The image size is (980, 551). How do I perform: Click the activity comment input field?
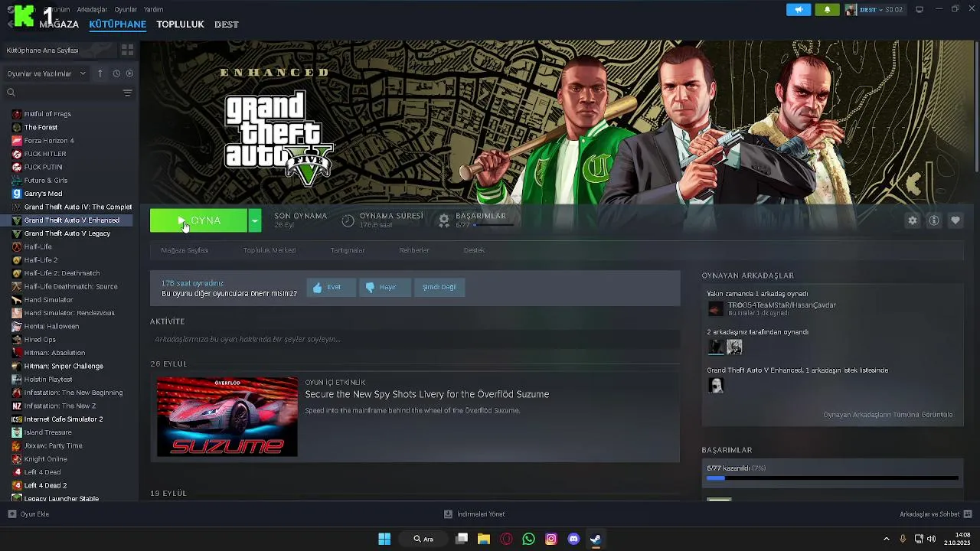pos(415,339)
